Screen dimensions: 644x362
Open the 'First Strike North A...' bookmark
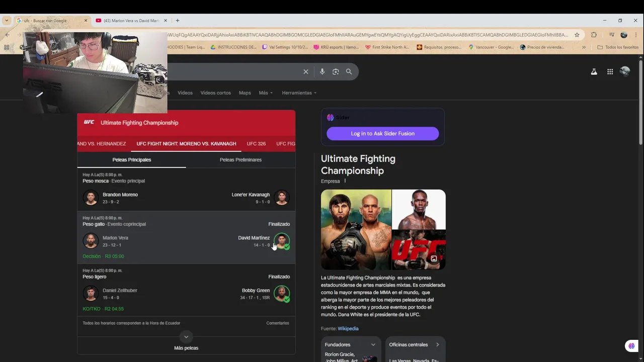[x=387, y=47]
